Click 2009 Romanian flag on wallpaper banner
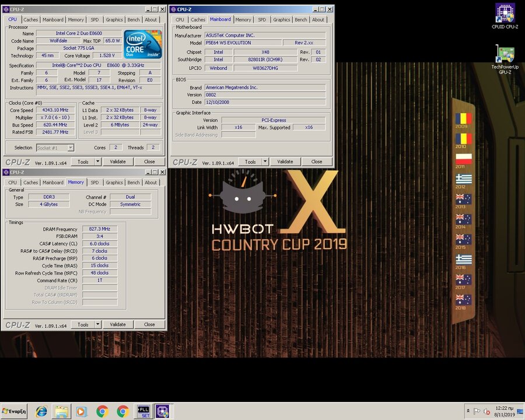 click(463, 118)
